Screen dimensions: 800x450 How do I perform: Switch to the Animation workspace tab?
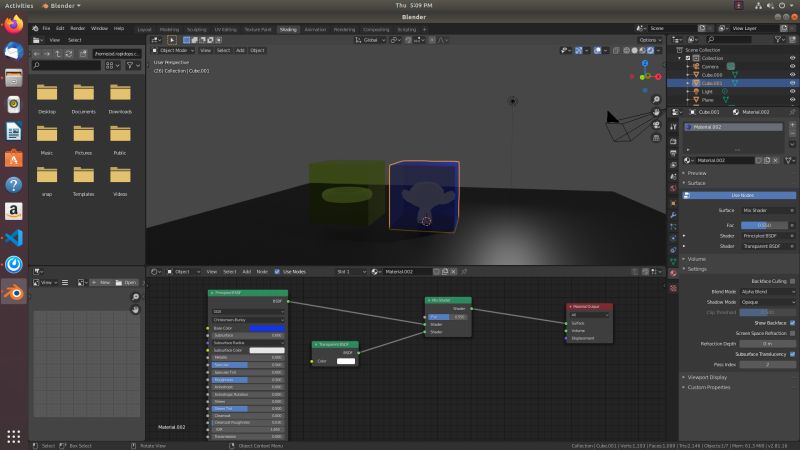coord(315,30)
